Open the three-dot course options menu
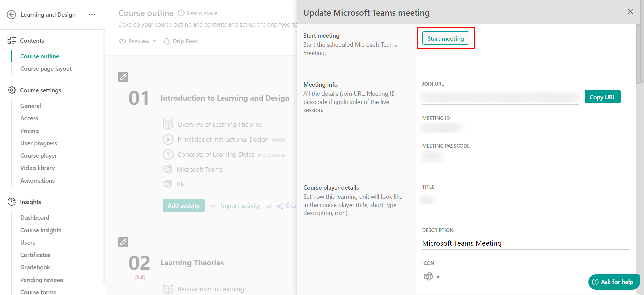This screenshot has height=295, width=644. (x=92, y=15)
